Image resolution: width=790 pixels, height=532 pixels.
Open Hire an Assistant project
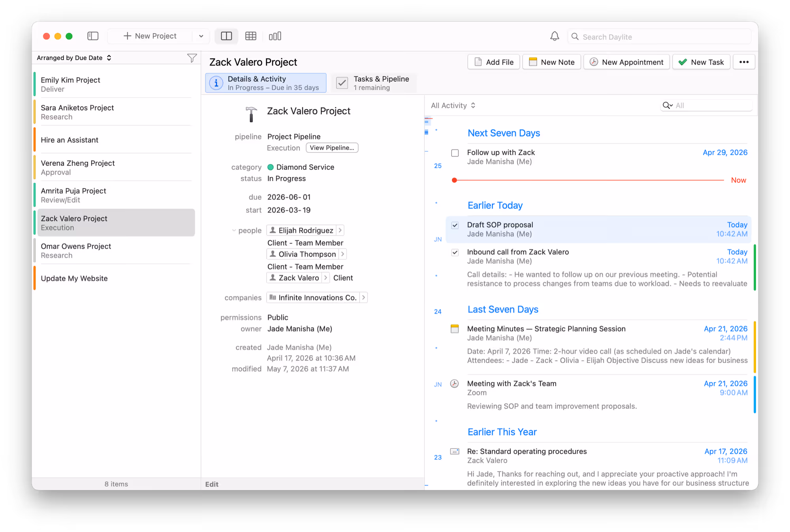click(116, 140)
